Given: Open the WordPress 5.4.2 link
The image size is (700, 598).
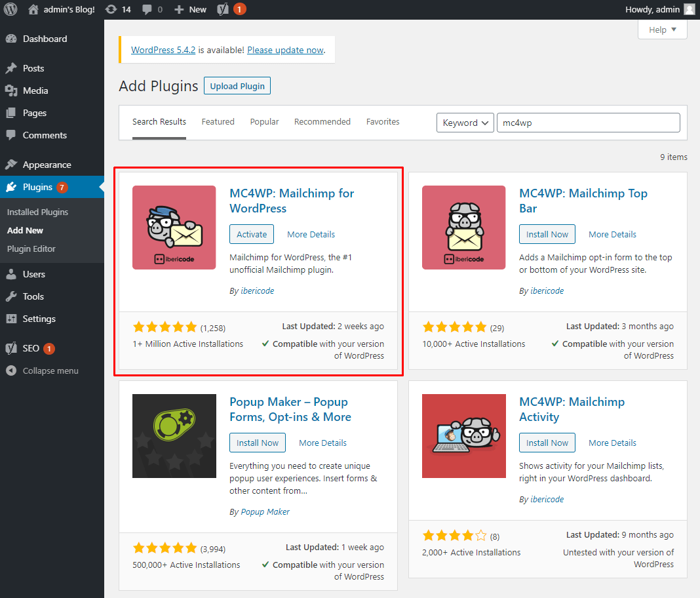Looking at the screenshot, I should click(163, 50).
